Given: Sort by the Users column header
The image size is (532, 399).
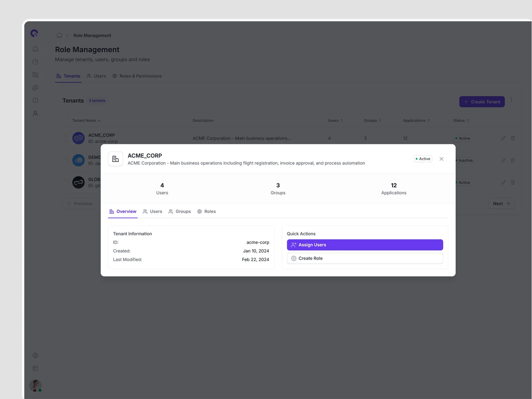Looking at the screenshot, I should (x=335, y=120).
